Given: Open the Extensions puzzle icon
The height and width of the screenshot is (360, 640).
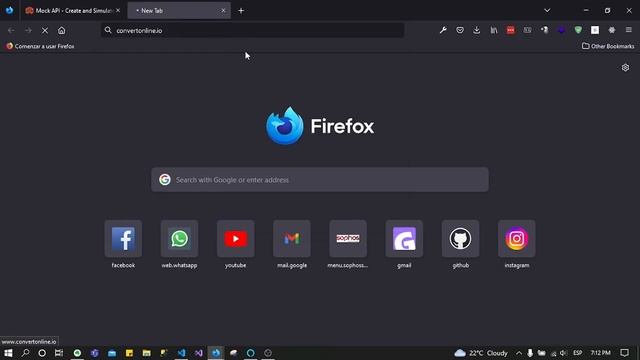Looking at the screenshot, I should coord(611,30).
